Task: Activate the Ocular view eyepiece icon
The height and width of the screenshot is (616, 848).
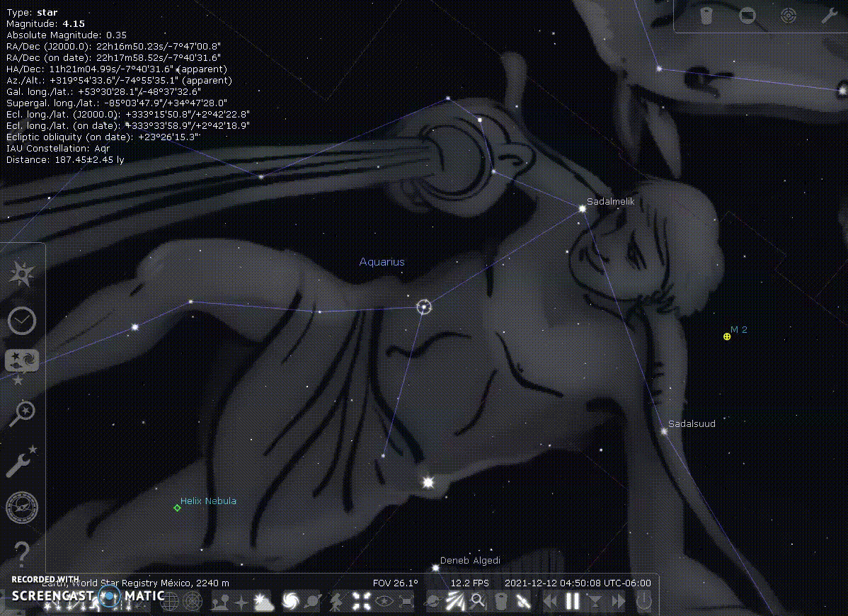Action: (x=706, y=16)
